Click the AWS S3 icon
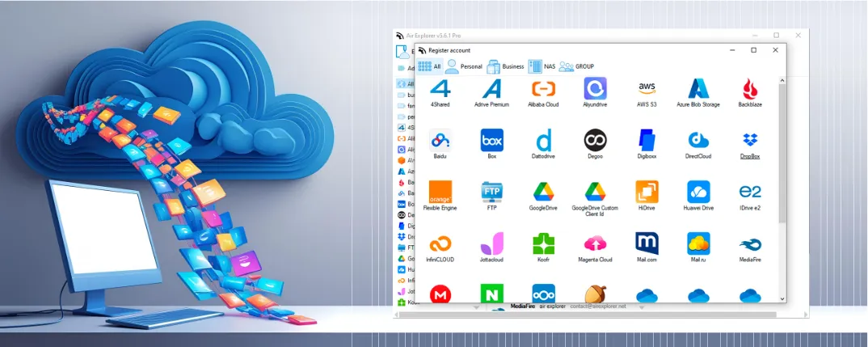This screenshot has height=347, width=868. click(x=647, y=88)
